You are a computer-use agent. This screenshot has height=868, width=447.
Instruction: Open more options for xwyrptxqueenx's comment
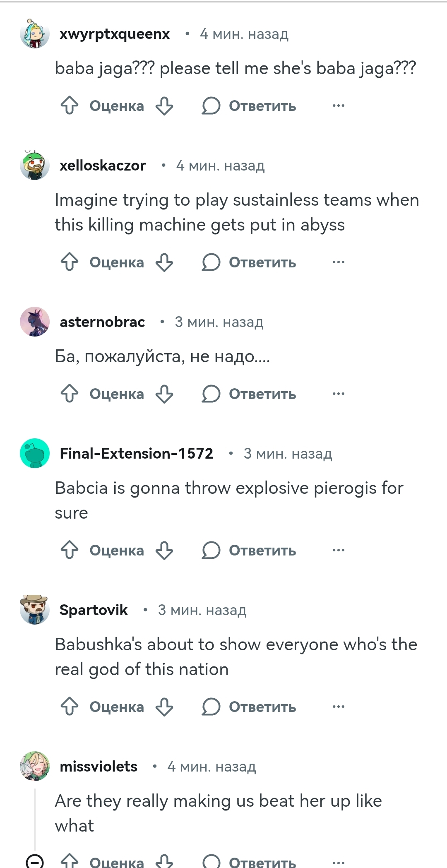339,106
